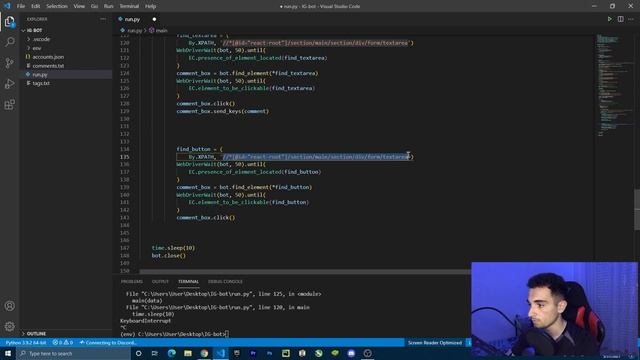Click the terminal prompt line

pyautogui.click(x=175, y=334)
